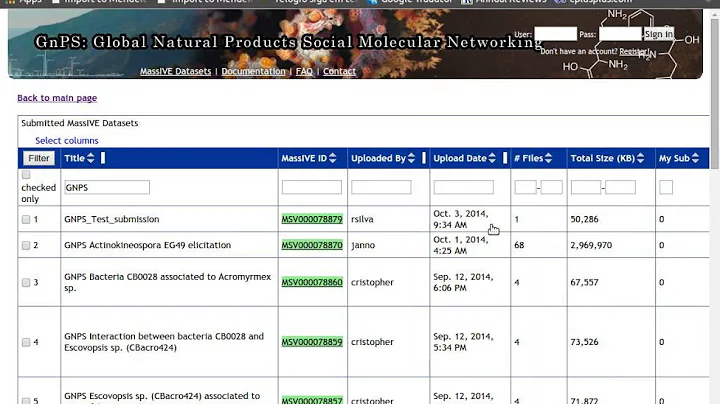Viewport: 720px width, 404px height.
Task: Click Title filter field containing GNPS
Action: click(x=107, y=187)
